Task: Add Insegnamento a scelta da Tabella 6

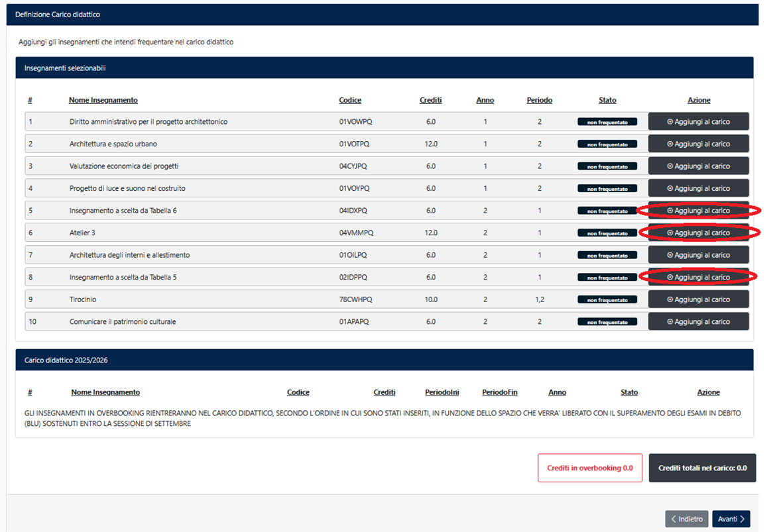Action: (x=698, y=211)
